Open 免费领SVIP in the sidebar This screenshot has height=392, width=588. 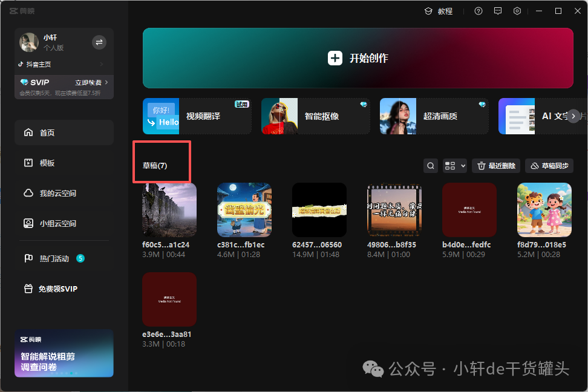[64, 289]
